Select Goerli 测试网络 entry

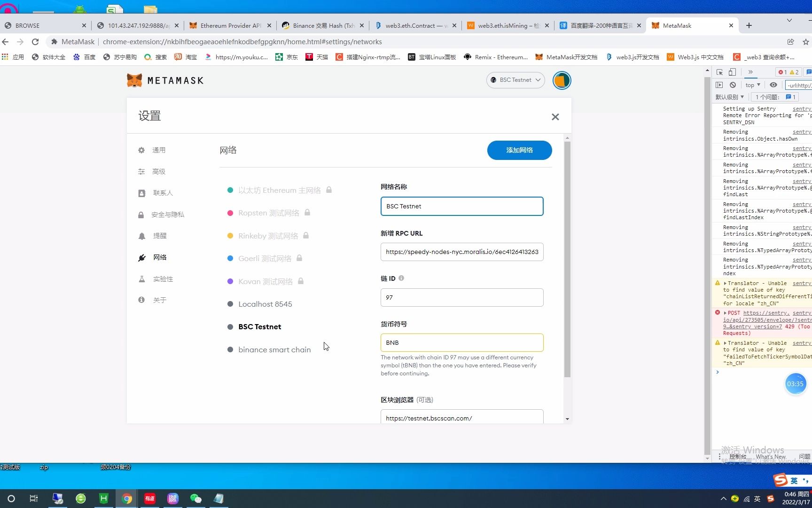(x=265, y=258)
